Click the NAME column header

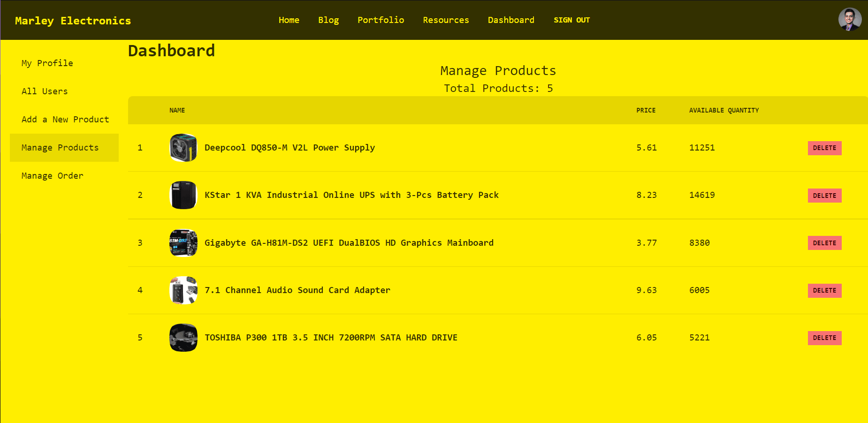coord(177,111)
